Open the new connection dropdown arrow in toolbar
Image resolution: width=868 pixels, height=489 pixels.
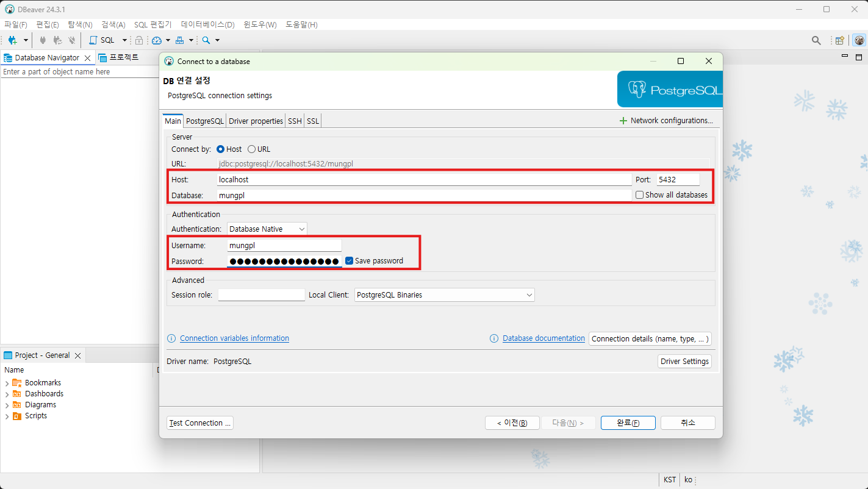[x=26, y=40]
